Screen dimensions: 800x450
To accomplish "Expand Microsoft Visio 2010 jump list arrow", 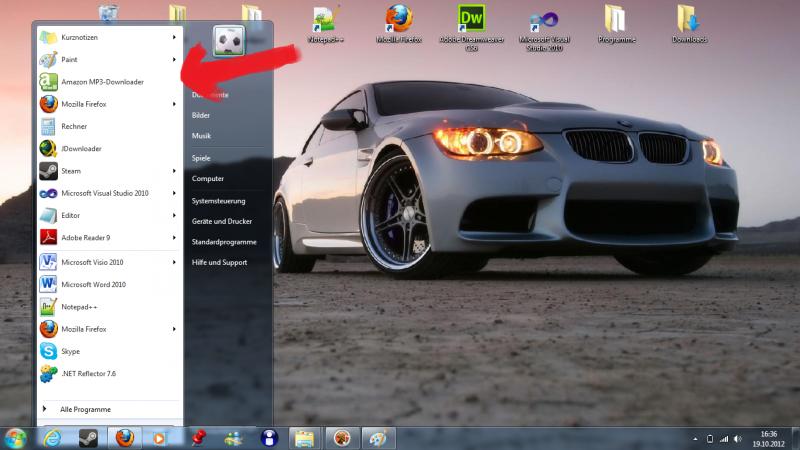I will click(174, 262).
